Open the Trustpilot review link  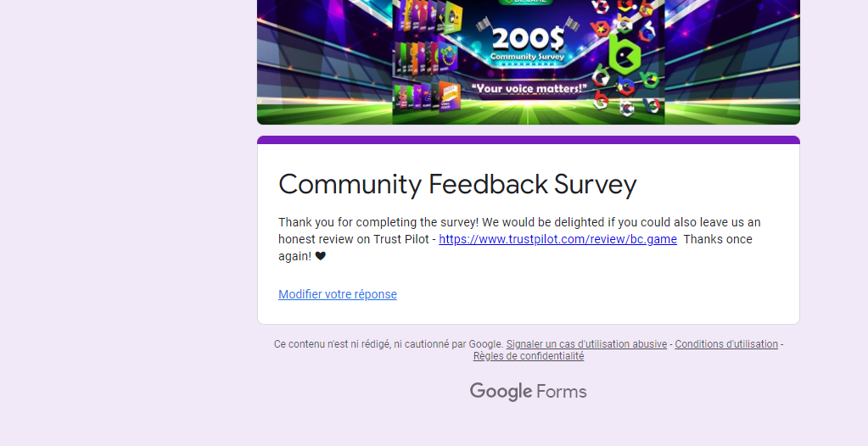(x=557, y=239)
